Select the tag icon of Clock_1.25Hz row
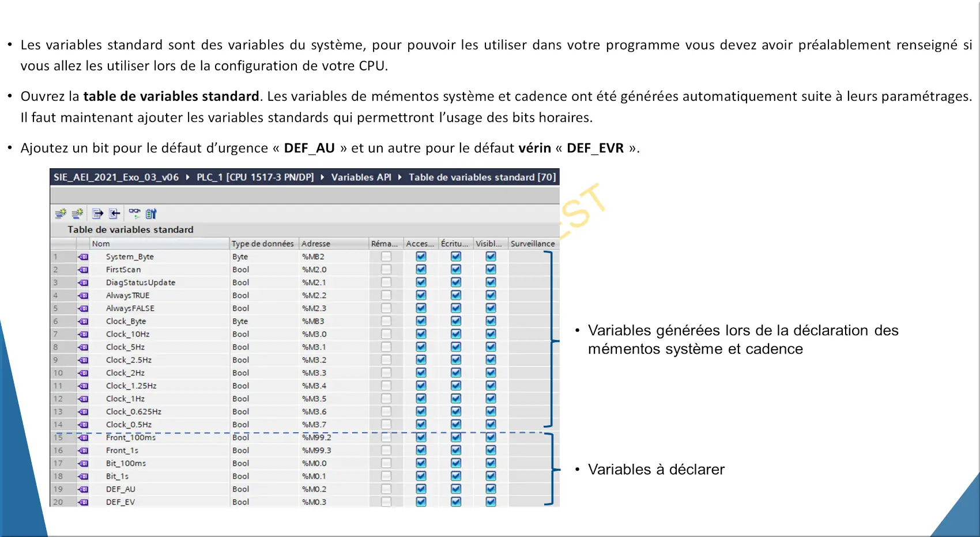The width and height of the screenshot is (980, 537). click(x=84, y=386)
